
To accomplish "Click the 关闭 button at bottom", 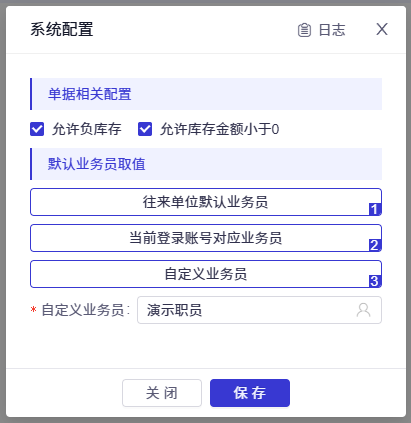I will [x=162, y=393].
